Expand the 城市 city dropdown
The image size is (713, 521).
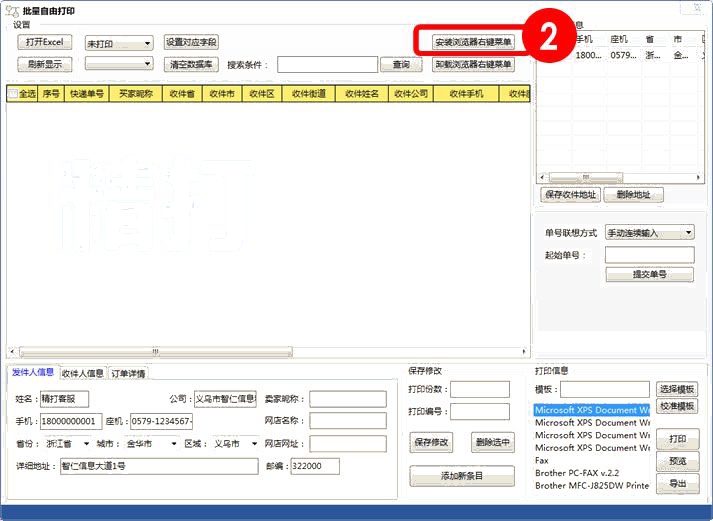(x=173, y=443)
